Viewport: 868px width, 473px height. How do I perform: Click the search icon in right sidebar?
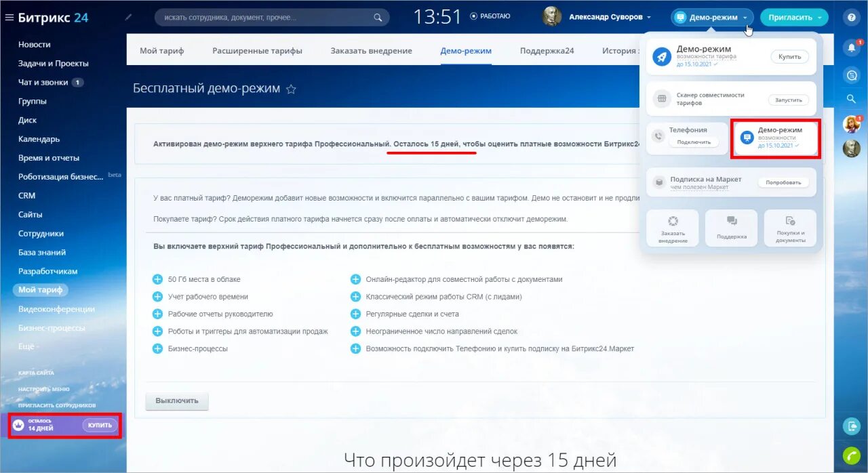point(852,99)
